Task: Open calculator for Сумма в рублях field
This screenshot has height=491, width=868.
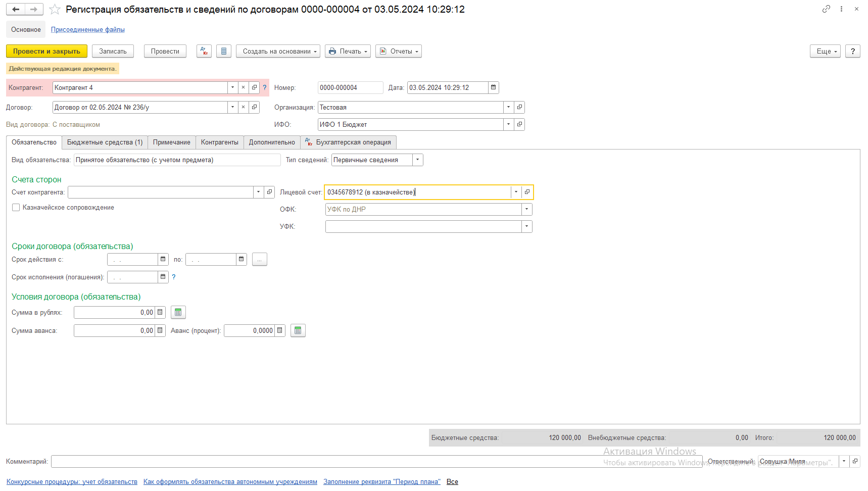Action: [x=160, y=312]
